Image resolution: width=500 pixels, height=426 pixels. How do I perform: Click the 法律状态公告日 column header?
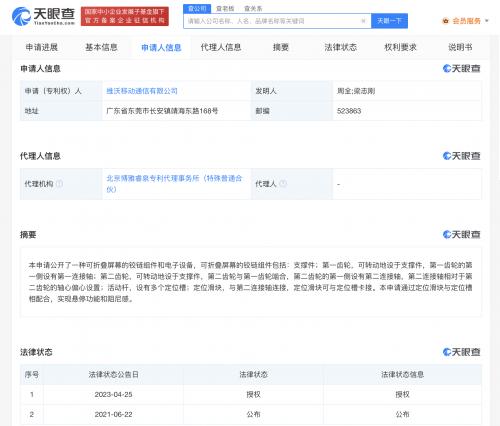coord(113,375)
